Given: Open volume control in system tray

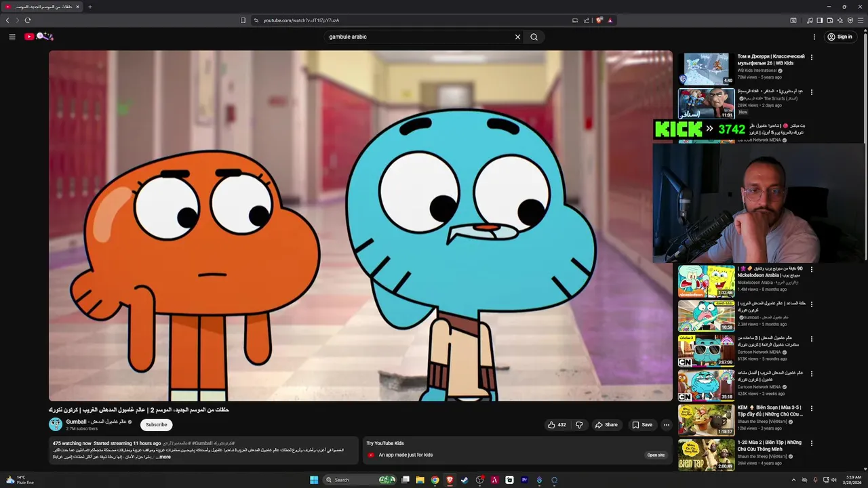Looking at the screenshot, I should click(834, 480).
